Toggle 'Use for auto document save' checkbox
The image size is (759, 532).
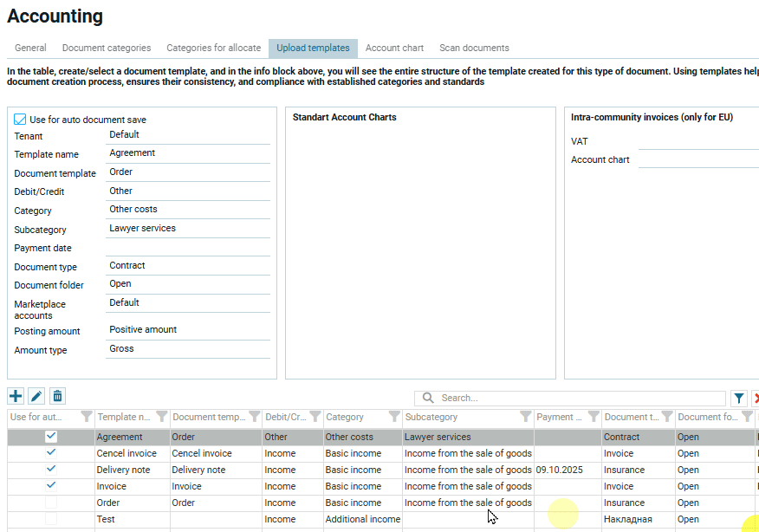(21, 120)
